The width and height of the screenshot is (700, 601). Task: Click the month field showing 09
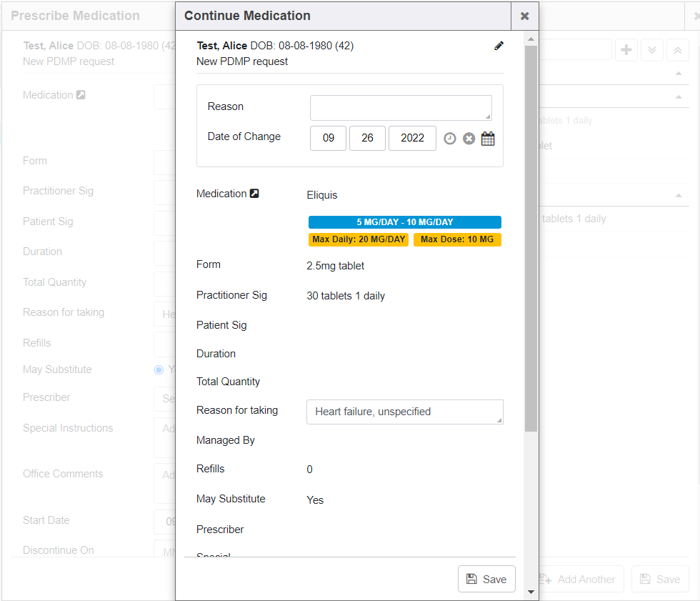coord(329,139)
